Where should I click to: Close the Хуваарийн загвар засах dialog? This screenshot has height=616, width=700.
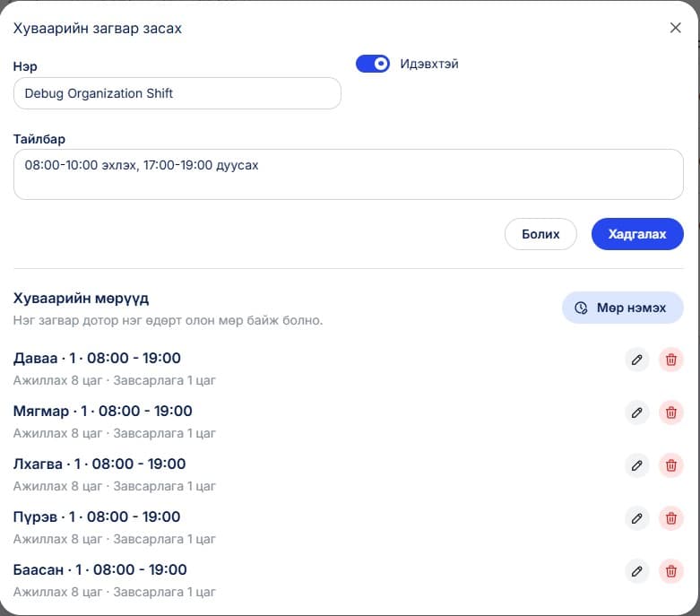676,28
